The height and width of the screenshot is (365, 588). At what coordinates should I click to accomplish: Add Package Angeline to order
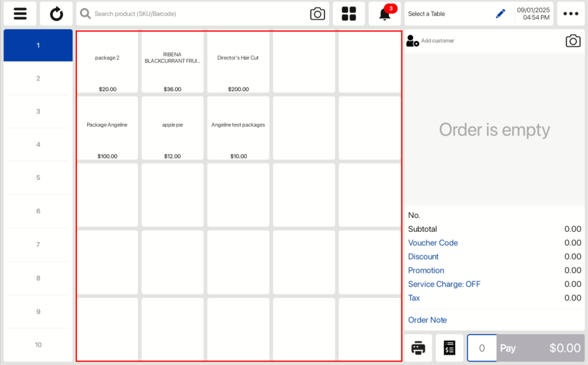coord(107,128)
